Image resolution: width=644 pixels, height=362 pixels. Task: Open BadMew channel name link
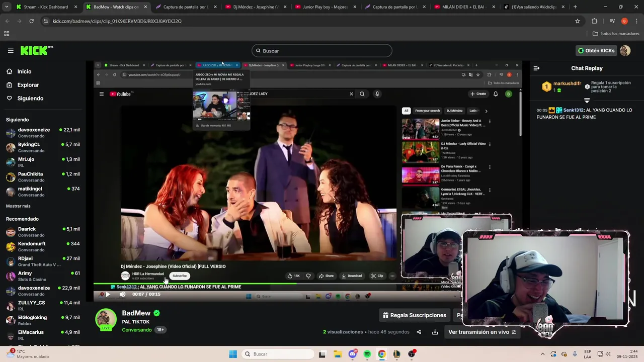pos(136,313)
